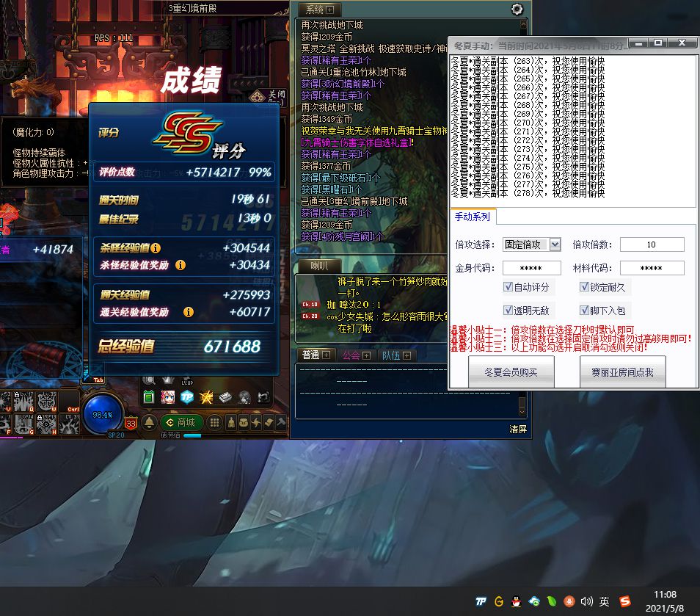Click the 倍攻倍数 input field
The height and width of the screenshot is (616, 700).
coord(652,244)
